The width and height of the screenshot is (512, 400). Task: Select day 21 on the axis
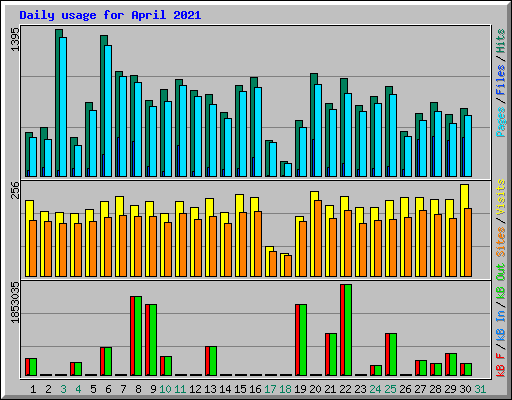[330, 389]
